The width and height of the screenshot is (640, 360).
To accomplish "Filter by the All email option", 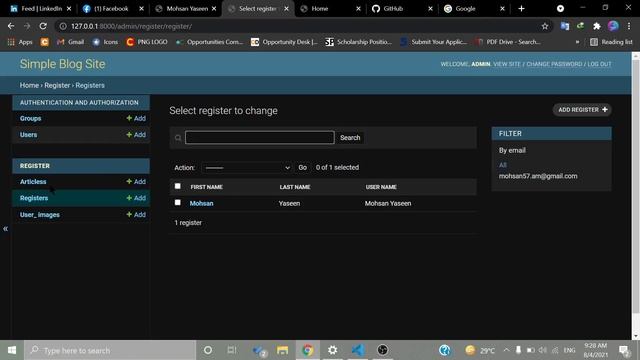I will click(x=502, y=165).
